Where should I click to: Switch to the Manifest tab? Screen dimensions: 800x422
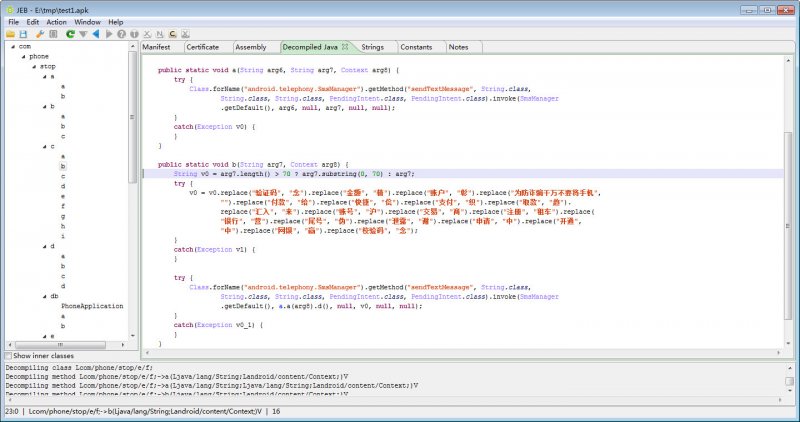tap(157, 47)
